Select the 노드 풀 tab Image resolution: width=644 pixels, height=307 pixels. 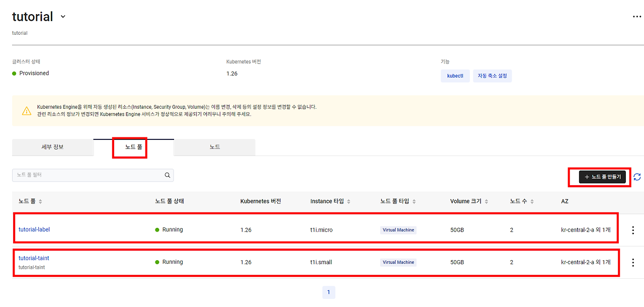click(x=133, y=147)
